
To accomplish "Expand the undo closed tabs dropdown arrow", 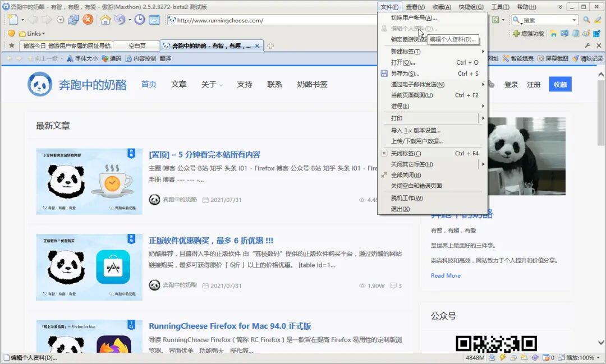I will [130, 20].
